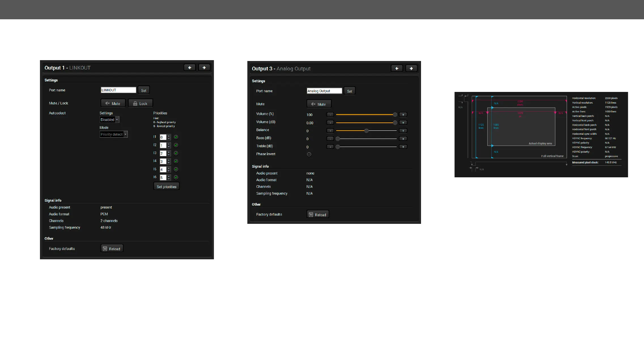Click the 'Full vertical frame' label

tap(552, 156)
